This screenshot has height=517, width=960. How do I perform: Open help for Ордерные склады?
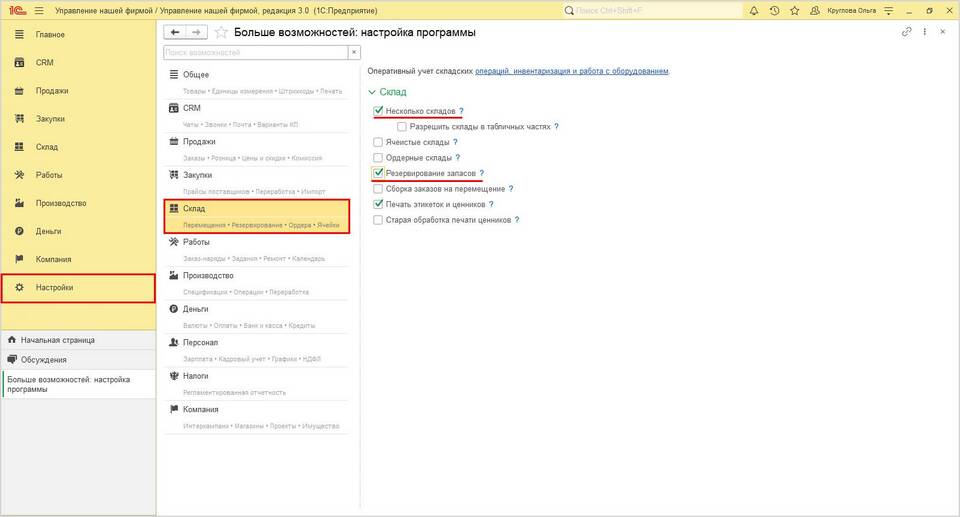[457, 157]
